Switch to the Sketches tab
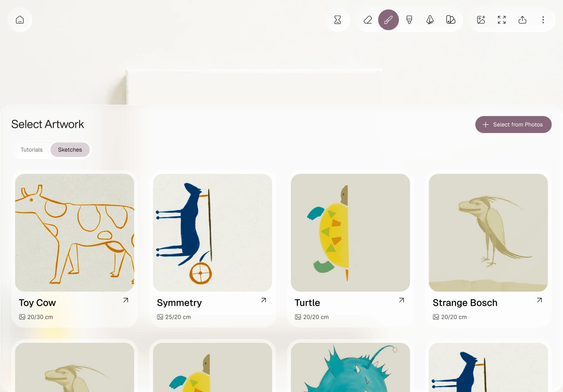 (x=70, y=150)
